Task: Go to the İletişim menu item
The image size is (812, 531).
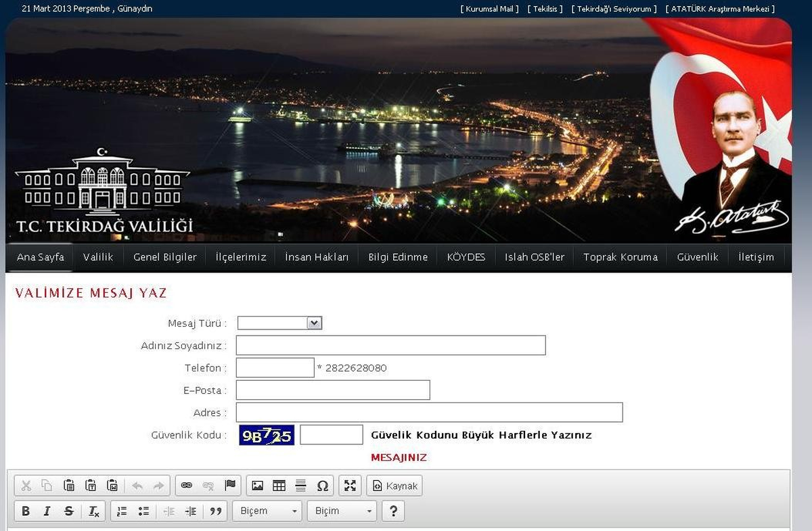Action: (756, 257)
